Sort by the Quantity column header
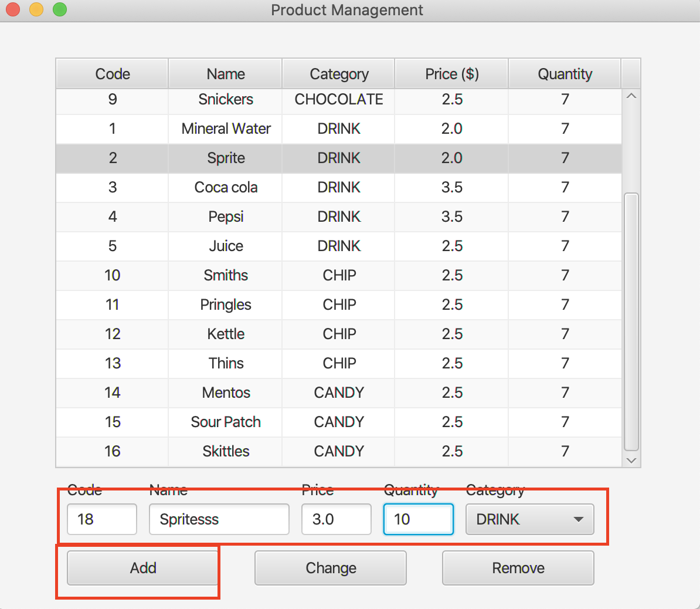Image resolution: width=700 pixels, height=609 pixels. 565,74
